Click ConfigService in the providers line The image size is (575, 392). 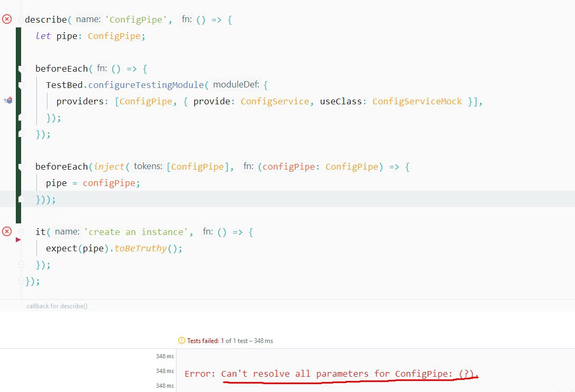[275, 101]
